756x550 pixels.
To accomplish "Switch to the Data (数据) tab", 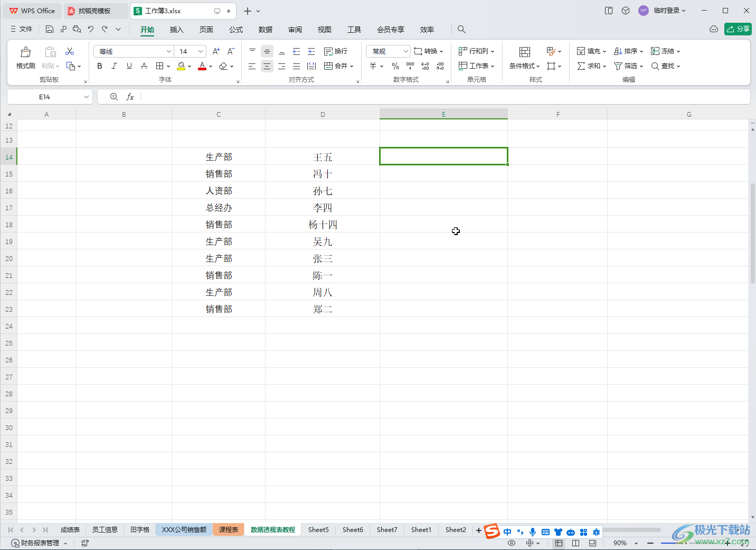I will click(x=266, y=30).
